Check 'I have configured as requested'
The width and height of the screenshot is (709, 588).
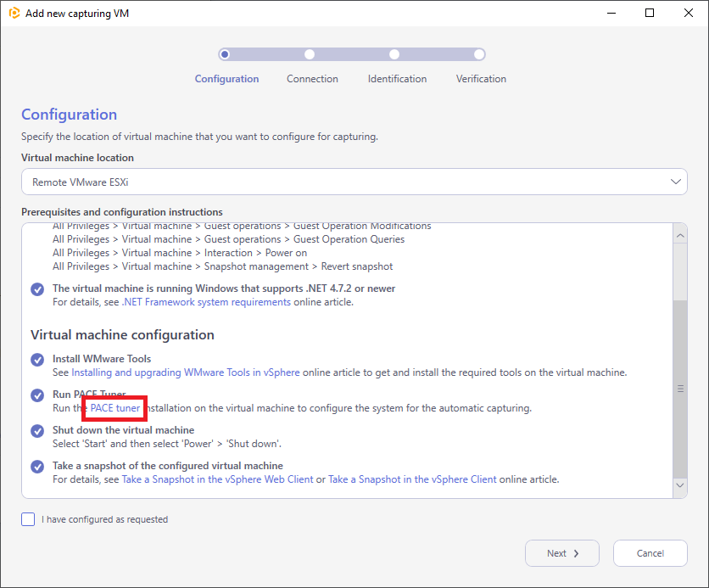pos(28,519)
